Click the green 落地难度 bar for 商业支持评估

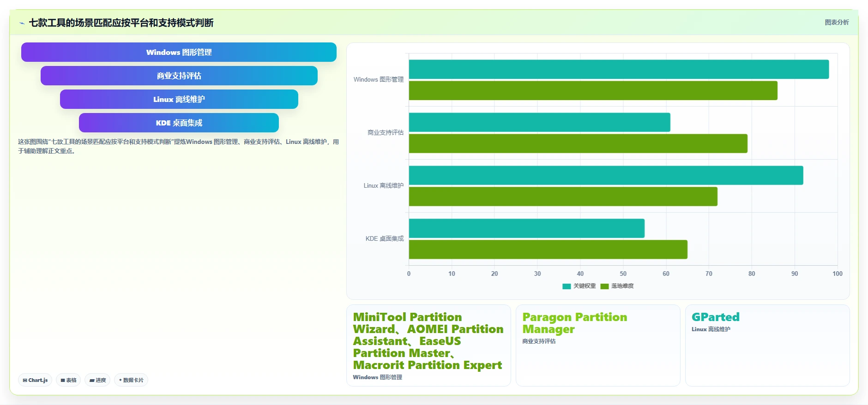click(578, 143)
